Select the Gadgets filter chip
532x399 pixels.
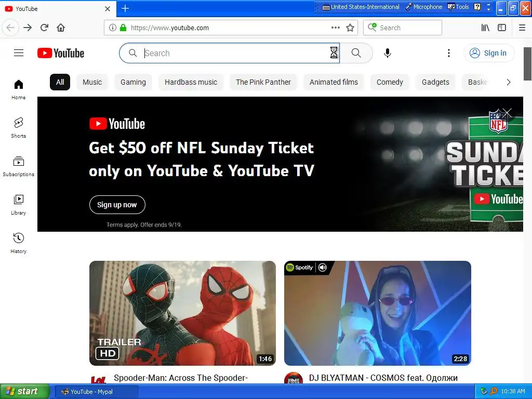pyautogui.click(x=436, y=82)
